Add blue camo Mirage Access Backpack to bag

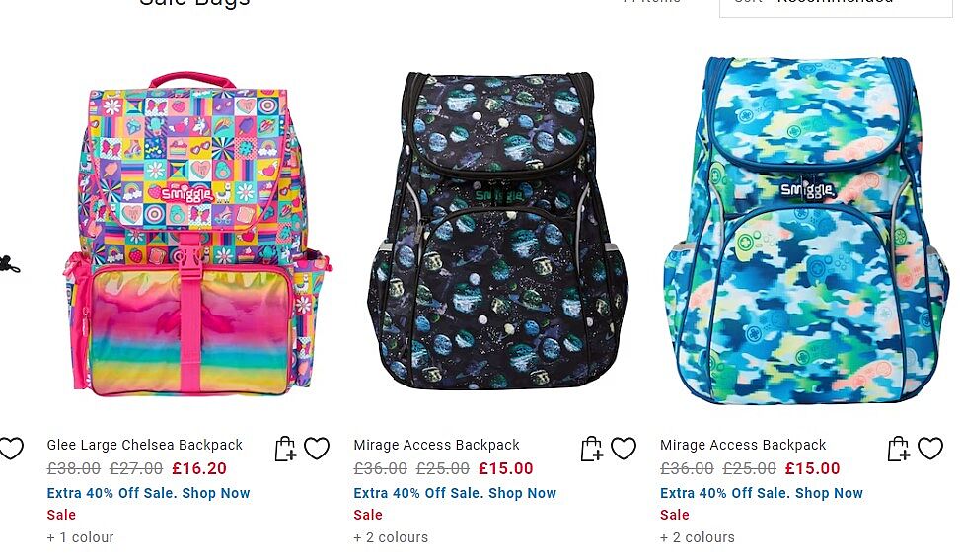click(x=898, y=449)
